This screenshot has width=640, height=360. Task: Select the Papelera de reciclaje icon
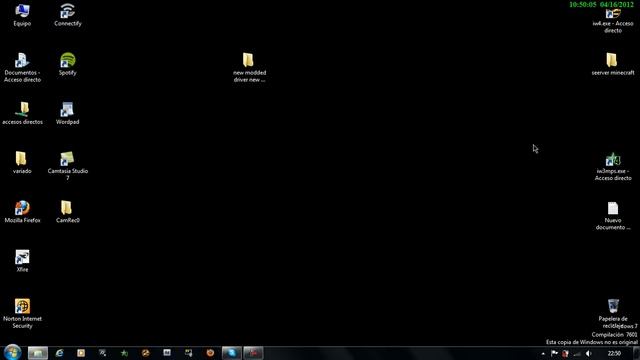(x=613, y=313)
